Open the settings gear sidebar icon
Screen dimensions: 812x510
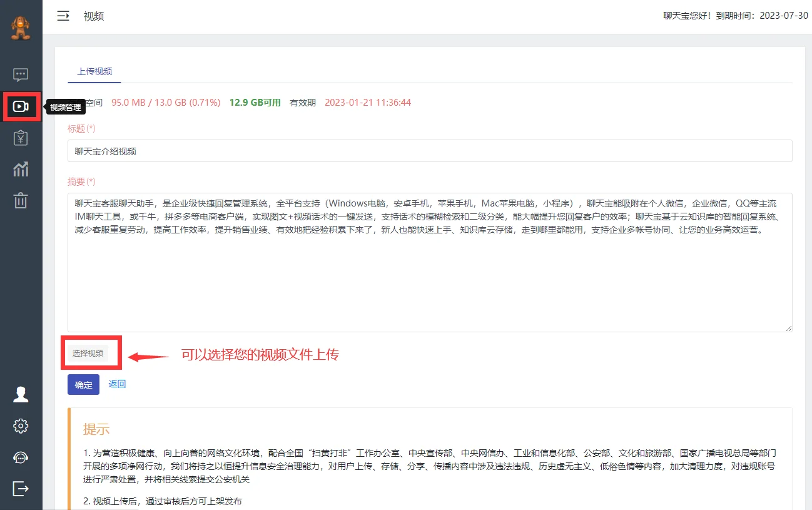(21, 426)
